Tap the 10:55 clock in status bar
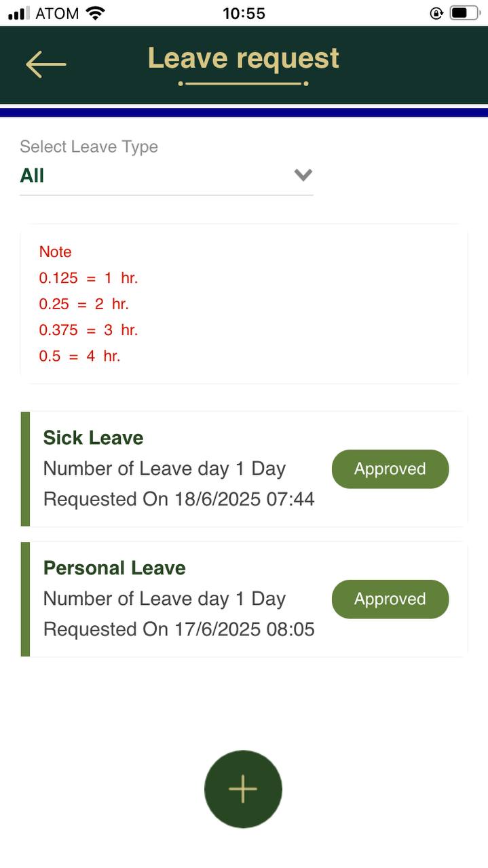This screenshot has height=868, width=488. (x=244, y=13)
